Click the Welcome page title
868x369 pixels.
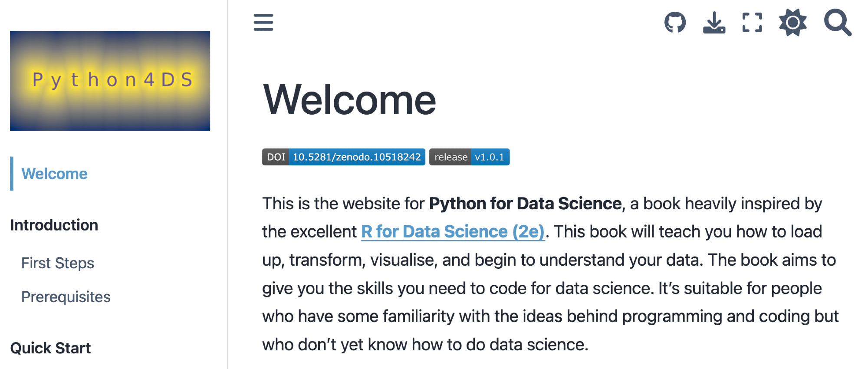(349, 100)
